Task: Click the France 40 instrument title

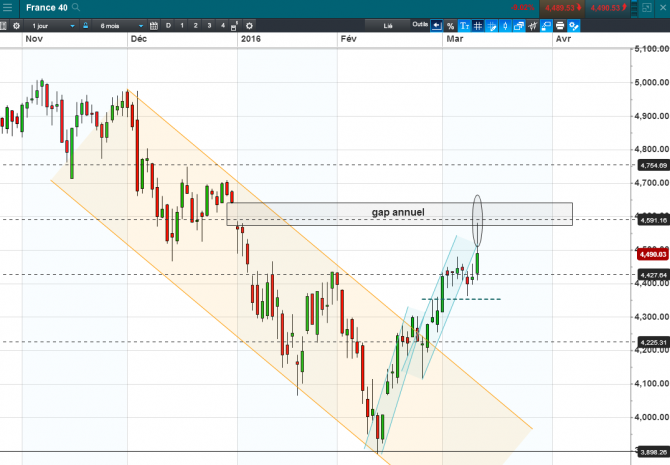Action: coord(47,7)
